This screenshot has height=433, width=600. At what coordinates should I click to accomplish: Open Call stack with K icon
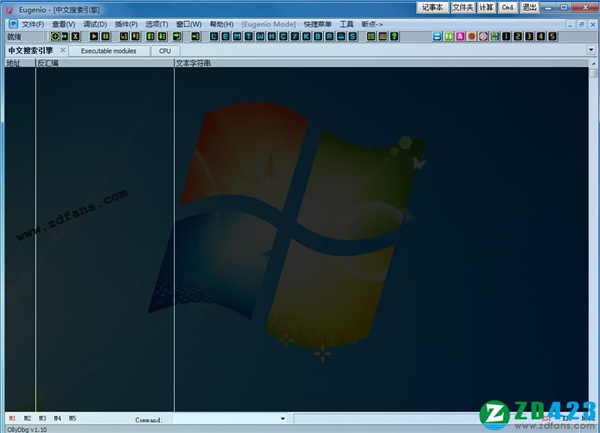tap(307, 36)
